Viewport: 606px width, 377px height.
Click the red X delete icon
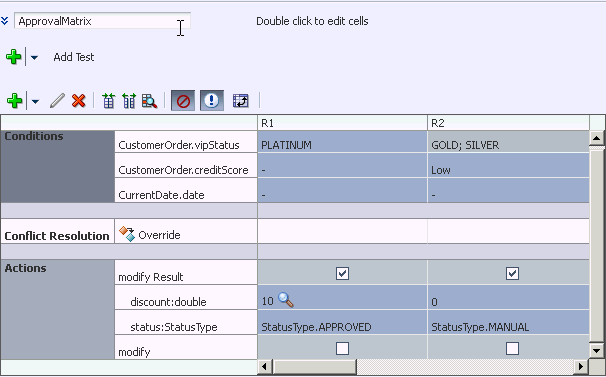[78, 101]
